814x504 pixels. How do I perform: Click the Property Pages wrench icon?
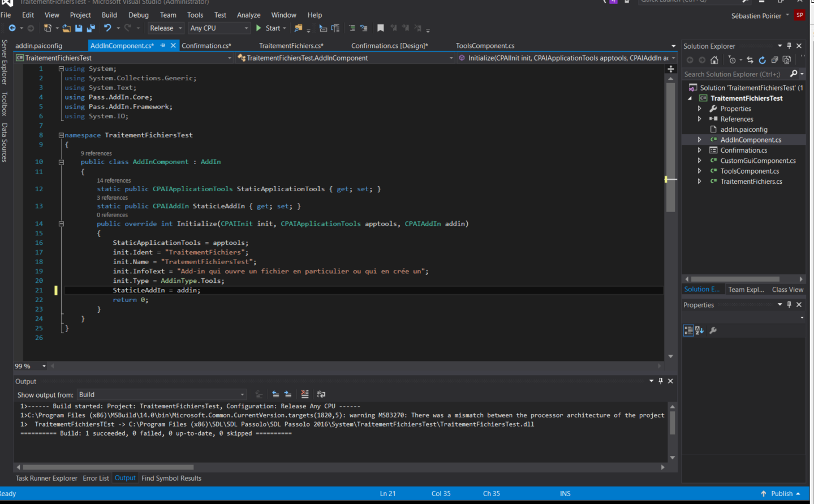tap(713, 330)
